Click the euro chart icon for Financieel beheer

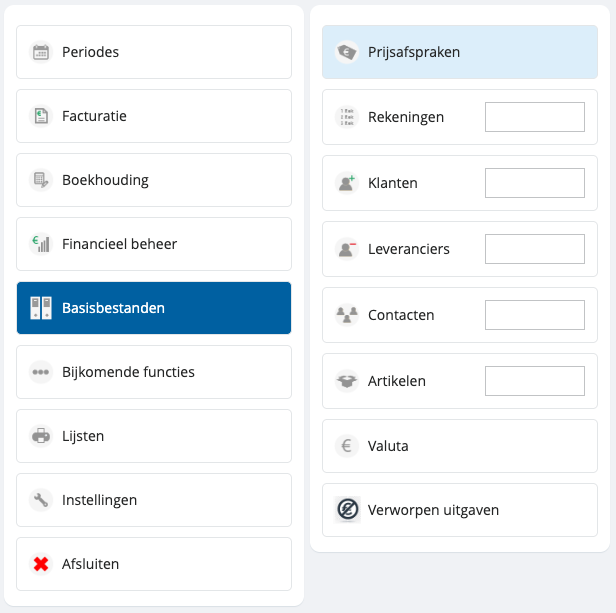tap(41, 244)
